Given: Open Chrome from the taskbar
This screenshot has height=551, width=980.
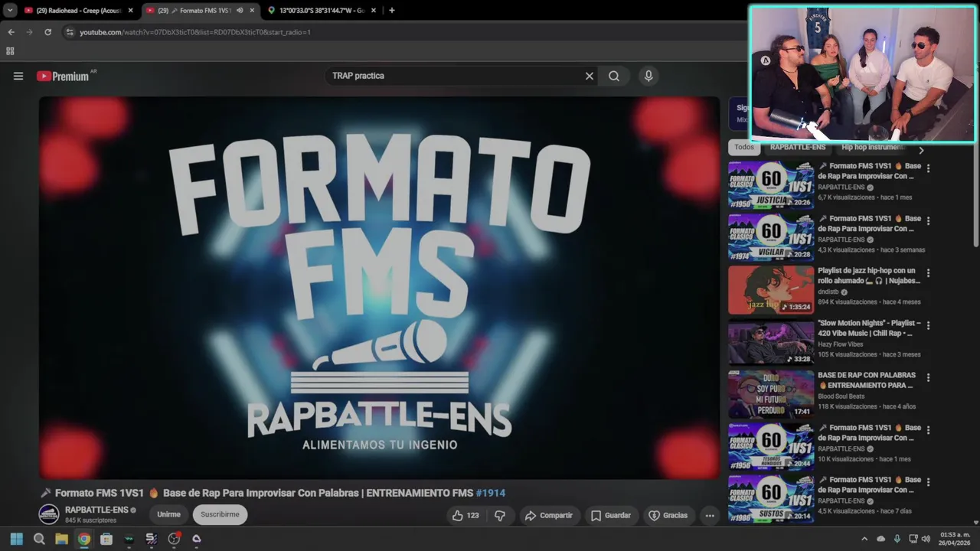Looking at the screenshot, I should pos(84,539).
